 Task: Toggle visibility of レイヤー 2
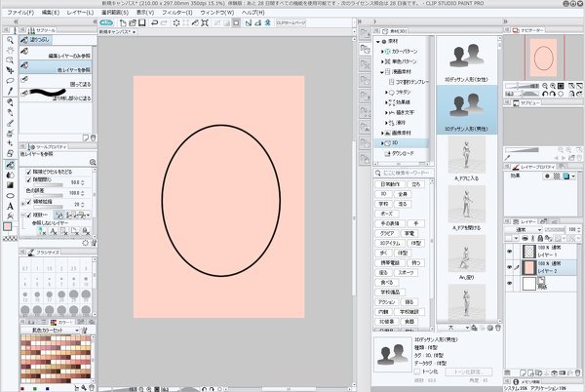pyautogui.click(x=510, y=267)
